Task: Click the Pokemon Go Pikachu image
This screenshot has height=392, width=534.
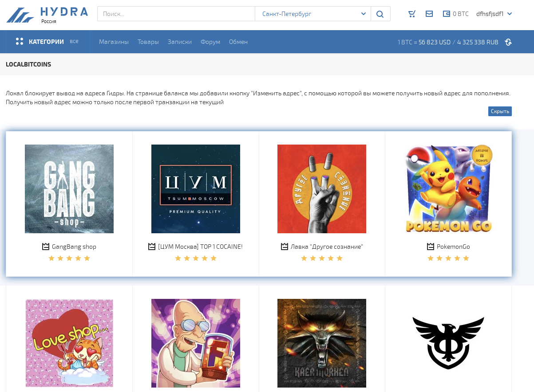Action: 448,189
